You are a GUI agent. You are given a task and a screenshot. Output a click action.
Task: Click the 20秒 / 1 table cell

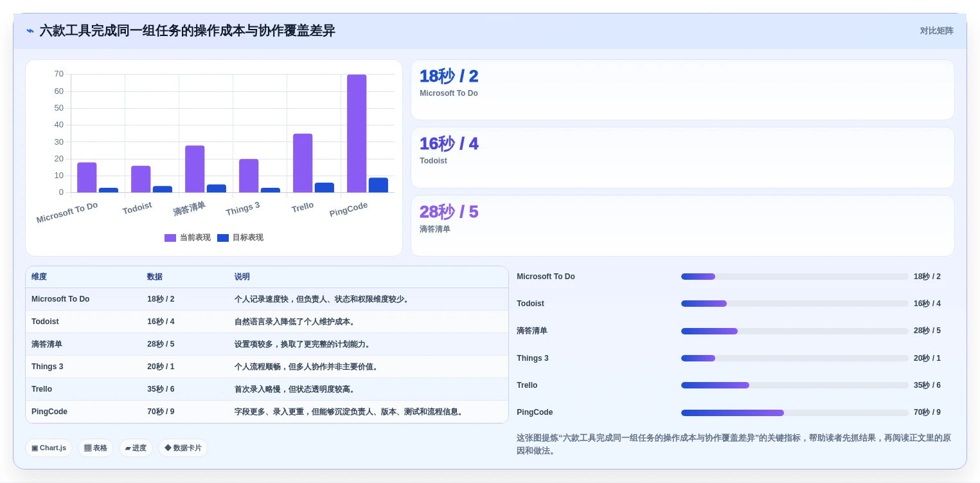(161, 367)
